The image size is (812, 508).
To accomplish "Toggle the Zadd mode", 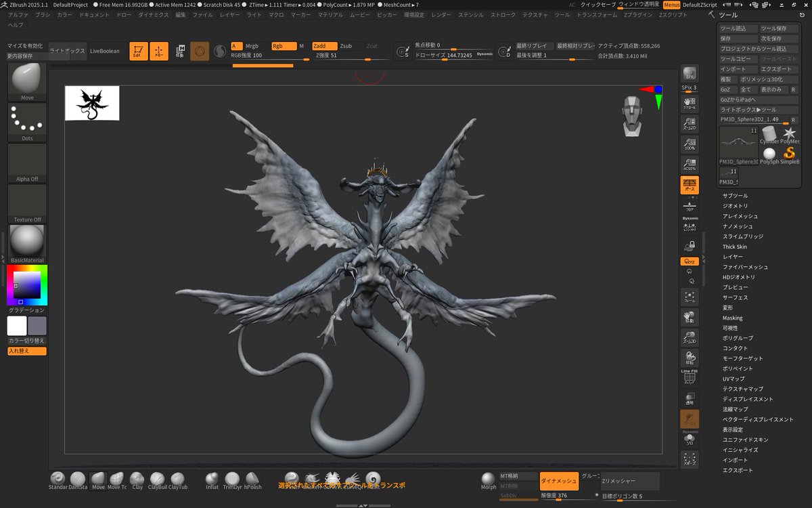I will 324,46.
